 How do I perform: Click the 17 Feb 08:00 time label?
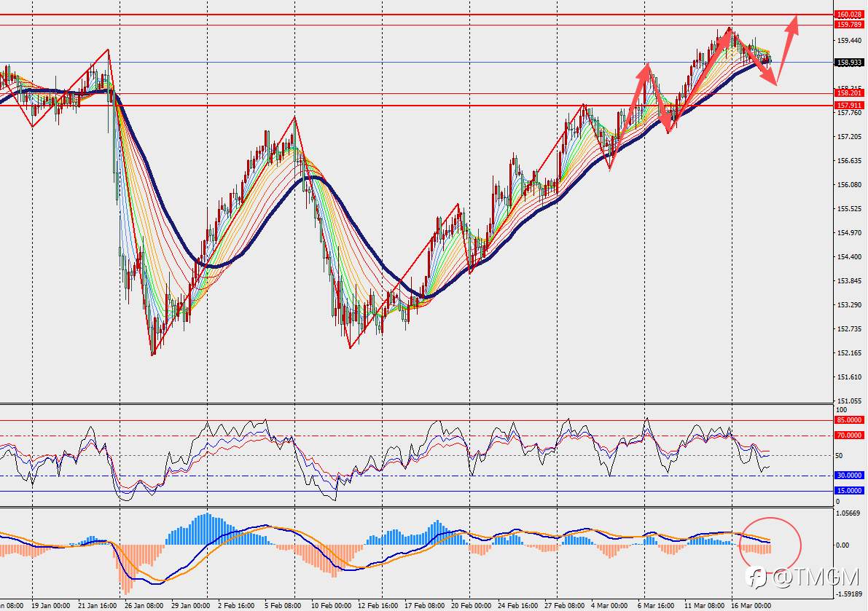pyautogui.click(x=424, y=605)
